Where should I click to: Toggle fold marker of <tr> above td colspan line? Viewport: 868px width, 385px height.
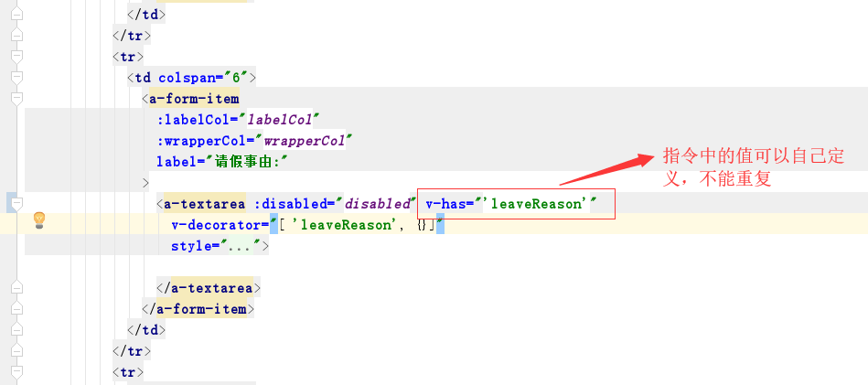16,57
